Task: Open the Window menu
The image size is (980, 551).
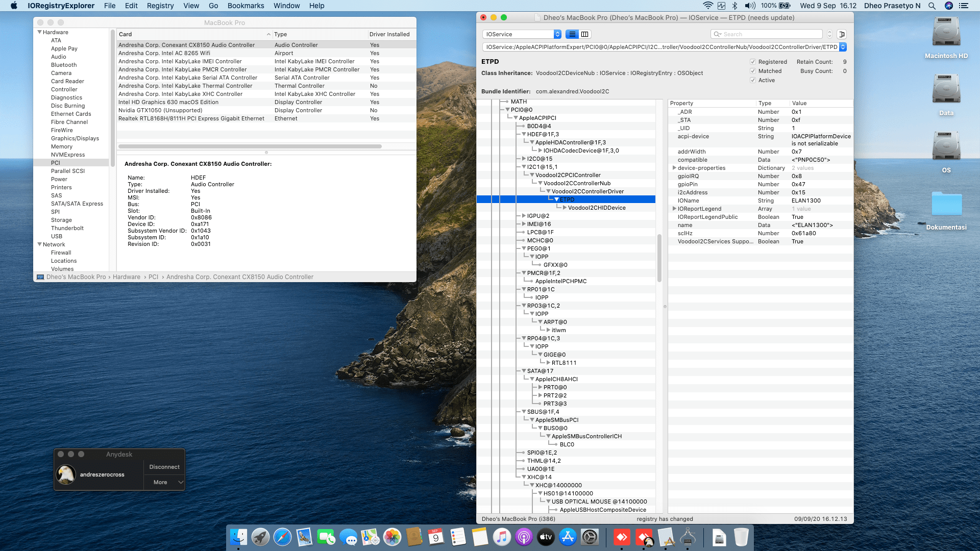Action: click(286, 6)
